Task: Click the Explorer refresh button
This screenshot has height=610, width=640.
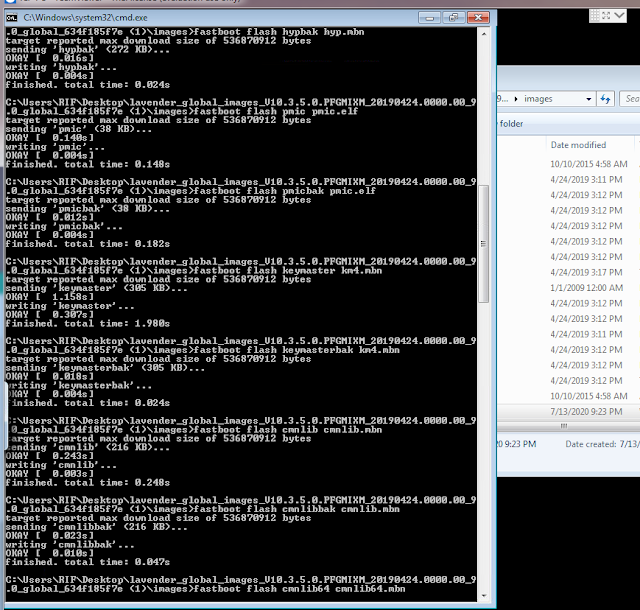Action: click(605, 99)
